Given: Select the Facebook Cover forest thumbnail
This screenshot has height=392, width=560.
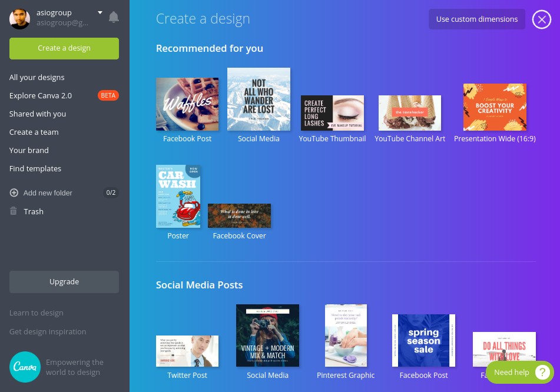Looking at the screenshot, I should coord(239,215).
